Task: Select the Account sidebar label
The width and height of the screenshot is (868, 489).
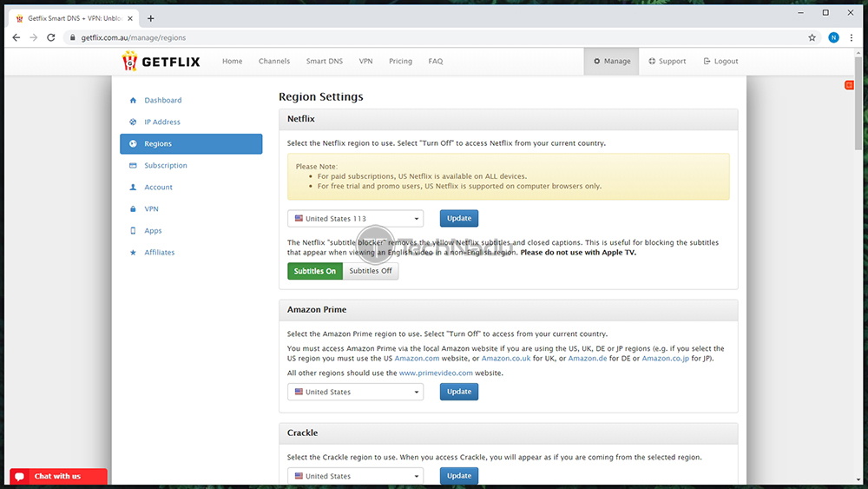Action: click(x=158, y=188)
